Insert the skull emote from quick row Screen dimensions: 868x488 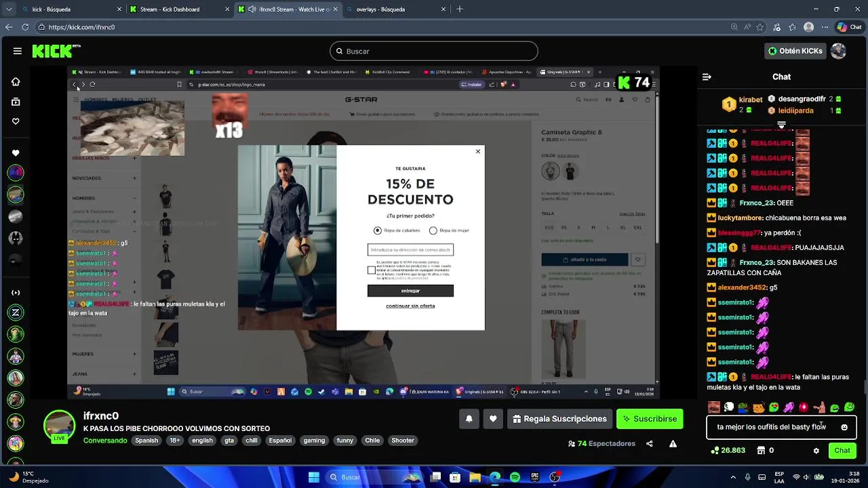[729, 407]
